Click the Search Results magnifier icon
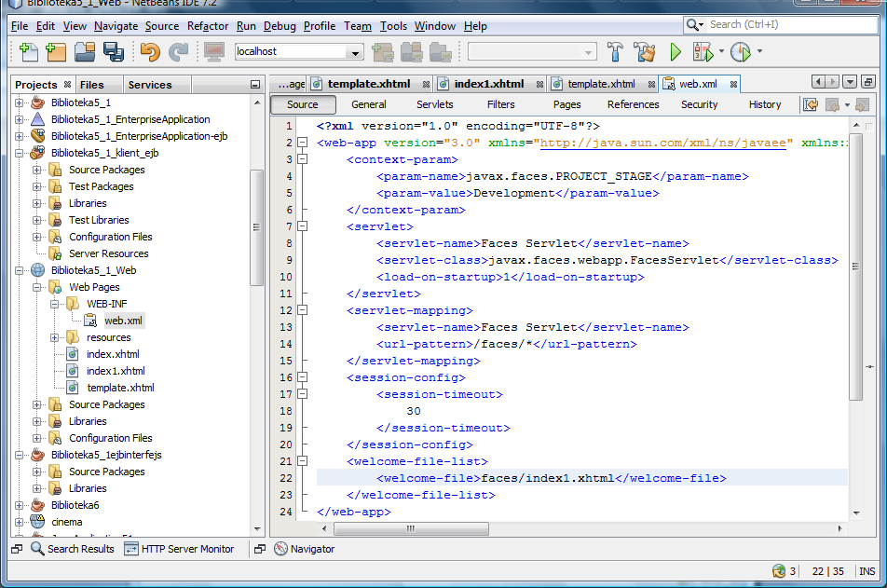887x588 pixels. pyautogui.click(x=37, y=548)
